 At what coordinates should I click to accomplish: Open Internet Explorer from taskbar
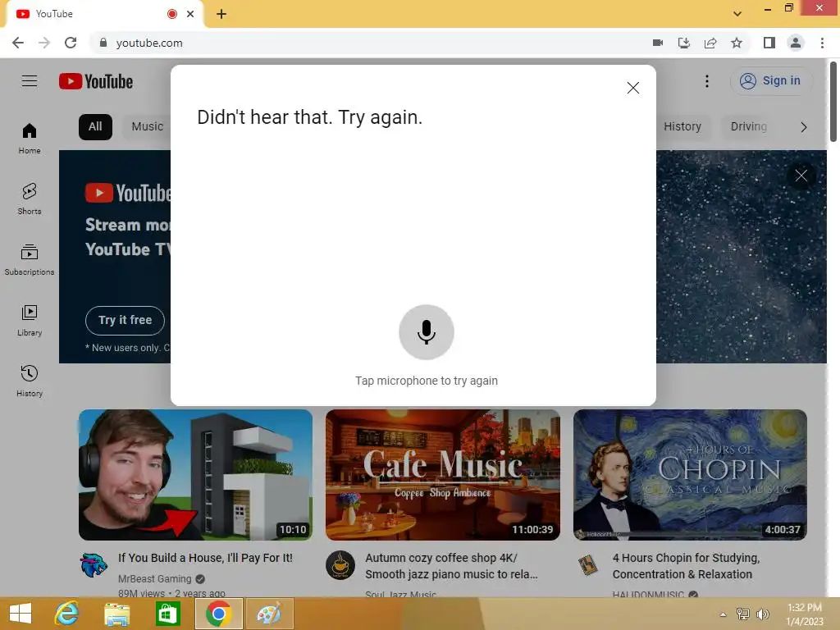(66, 614)
